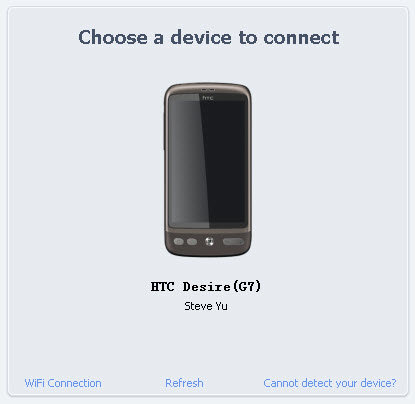Click the wide right hardware button on the phone

point(233,242)
